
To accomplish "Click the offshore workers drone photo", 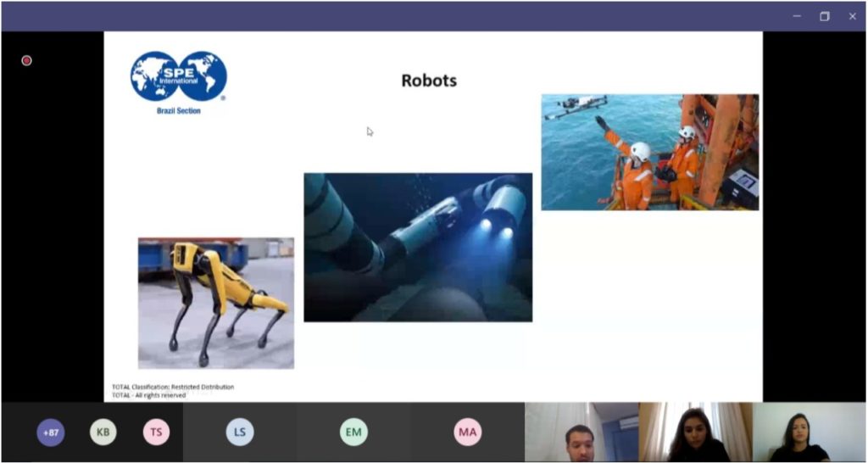I will click(x=649, y=152).
